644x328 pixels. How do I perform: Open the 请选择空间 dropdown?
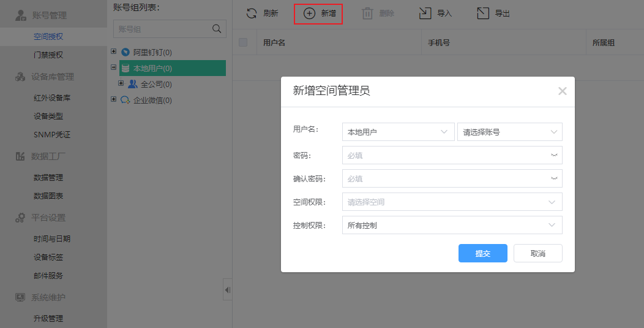coord(452,202)
